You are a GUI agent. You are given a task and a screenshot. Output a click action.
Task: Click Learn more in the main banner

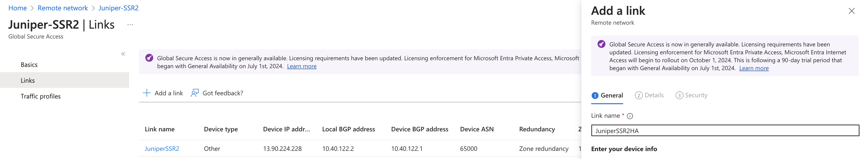(301, 66)
